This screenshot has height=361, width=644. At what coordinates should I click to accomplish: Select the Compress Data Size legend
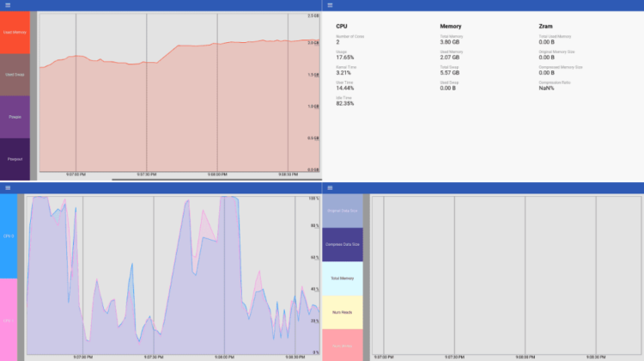[x=343, y=244]
